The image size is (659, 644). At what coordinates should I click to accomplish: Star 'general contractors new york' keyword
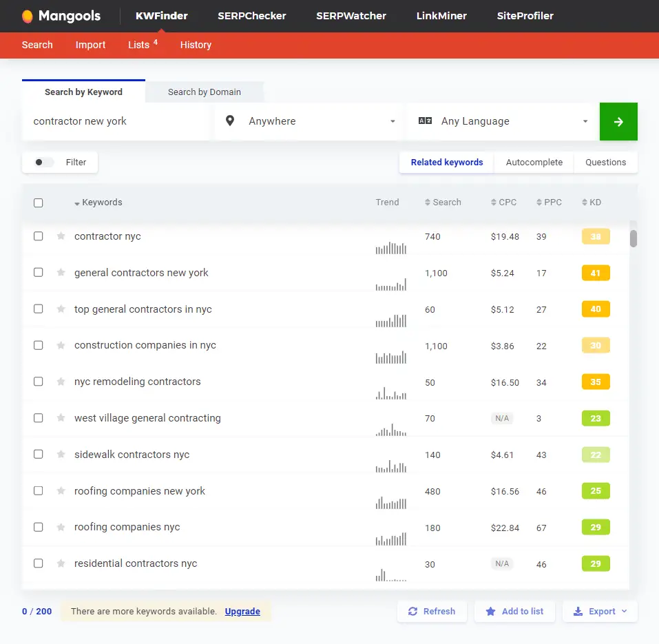(x=61, y=272)
